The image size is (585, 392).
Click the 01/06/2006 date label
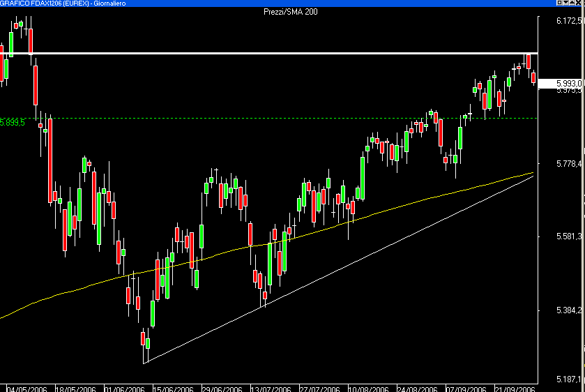click(124, 389)
